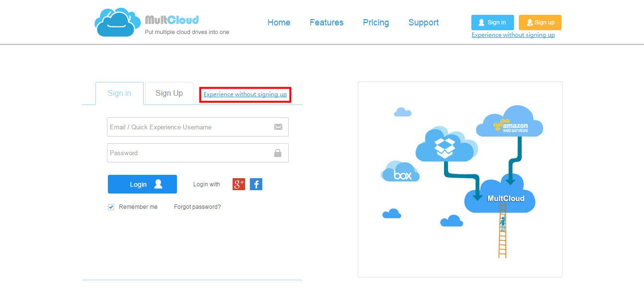
Task: Click Experience without signing up beside tabs
Action: (245, 94)
